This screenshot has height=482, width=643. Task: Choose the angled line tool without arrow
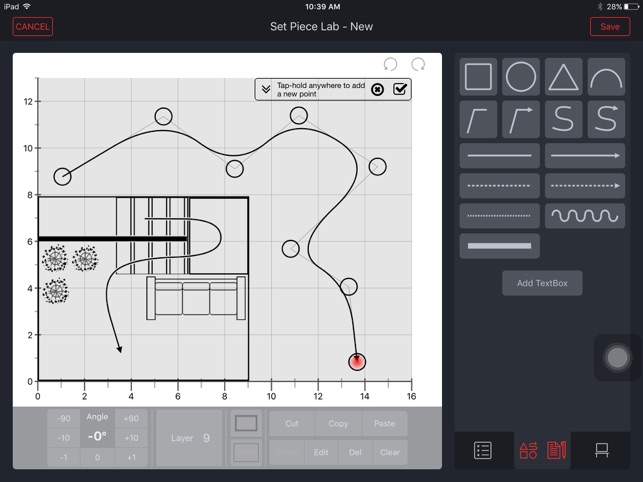click(x=478, y=119)
